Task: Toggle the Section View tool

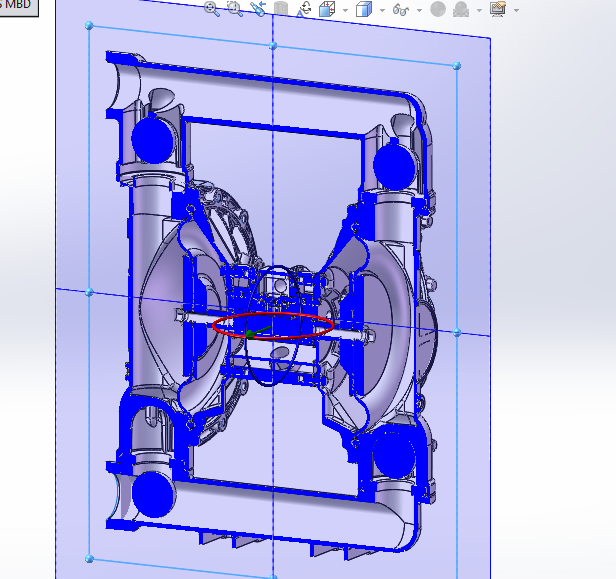Action: (281, 9)
